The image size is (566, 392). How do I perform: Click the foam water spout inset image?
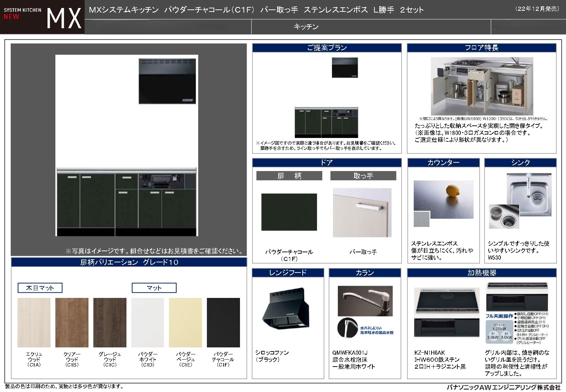point(348,328)
